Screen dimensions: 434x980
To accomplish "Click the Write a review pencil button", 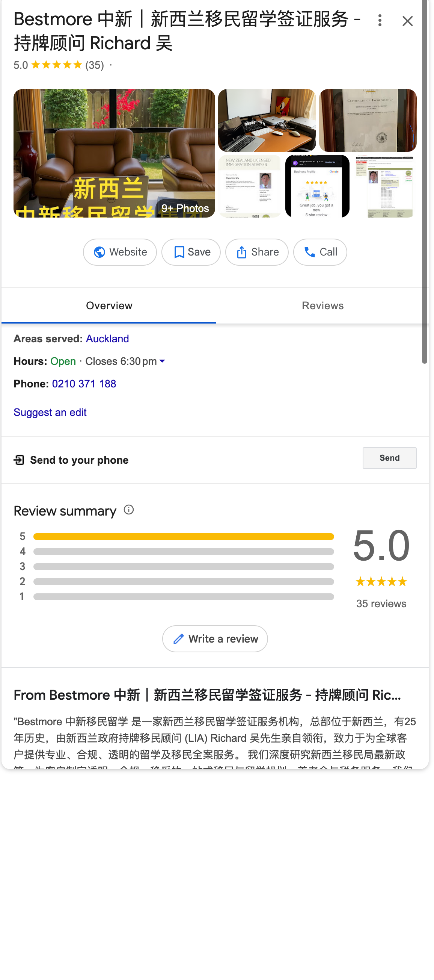I will click(x=215, y=638).
